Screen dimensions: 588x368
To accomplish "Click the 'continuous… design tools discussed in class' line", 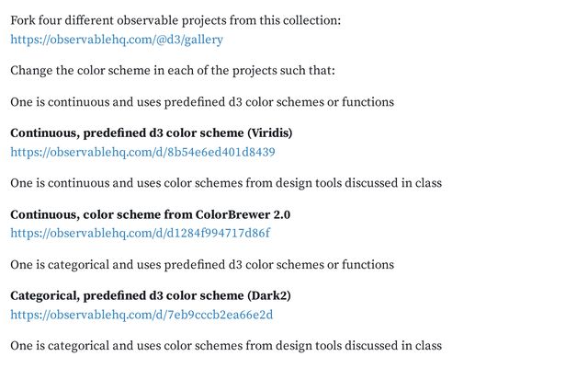I will pos(226,183).
